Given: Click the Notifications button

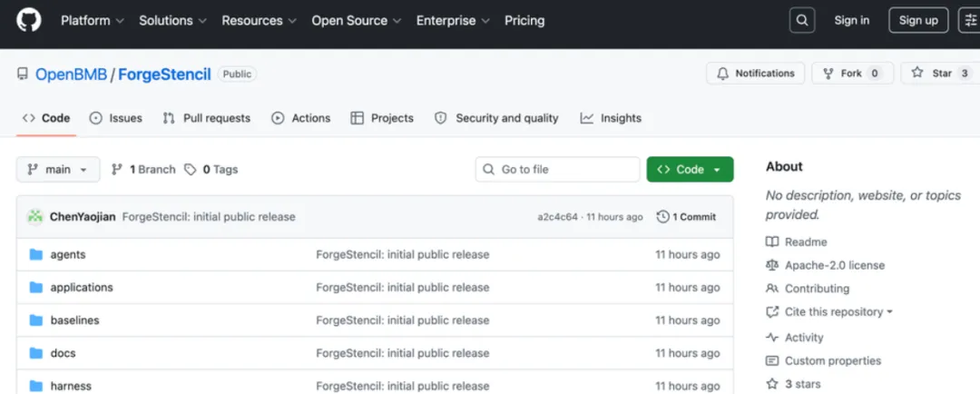Looking at the screenshot, I should click(756, 74).
